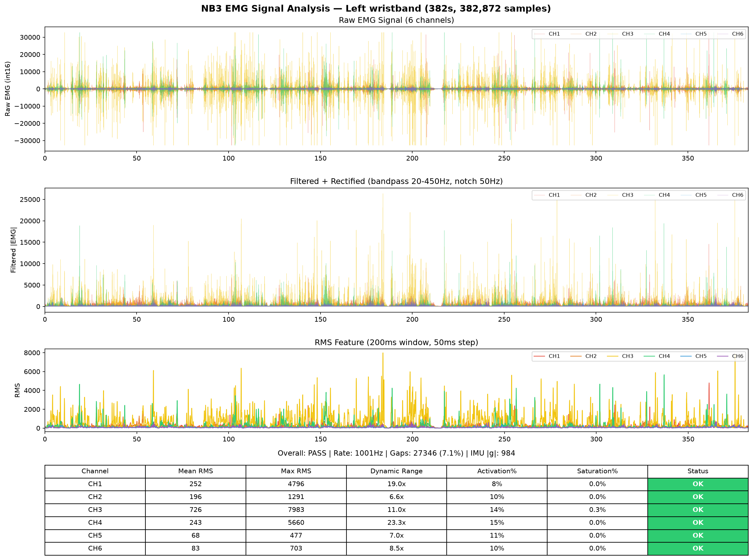
Task: Click the green OK status for CH5
Action: (698, 536)
